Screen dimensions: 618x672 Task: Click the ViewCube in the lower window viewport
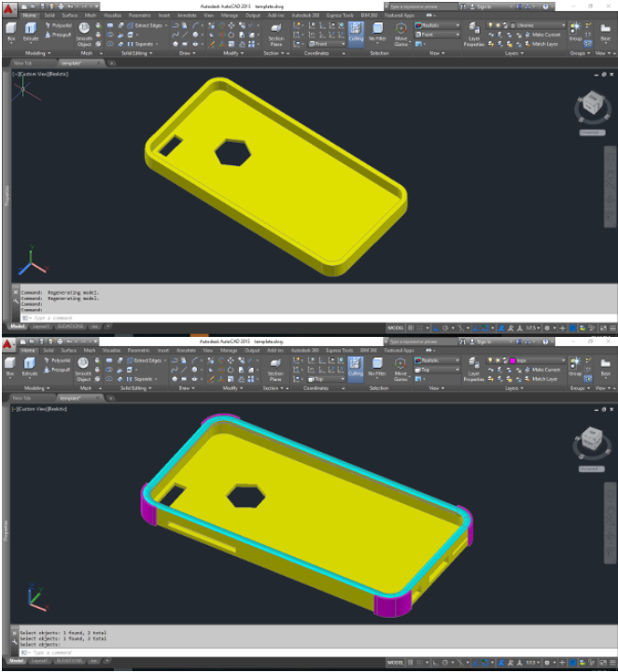[592, 439]
